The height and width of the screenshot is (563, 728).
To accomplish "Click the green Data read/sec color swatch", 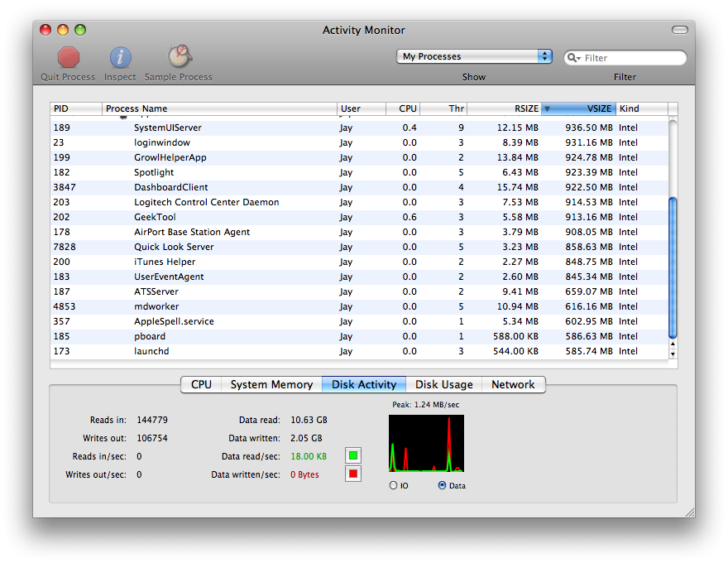I will 353,455.
